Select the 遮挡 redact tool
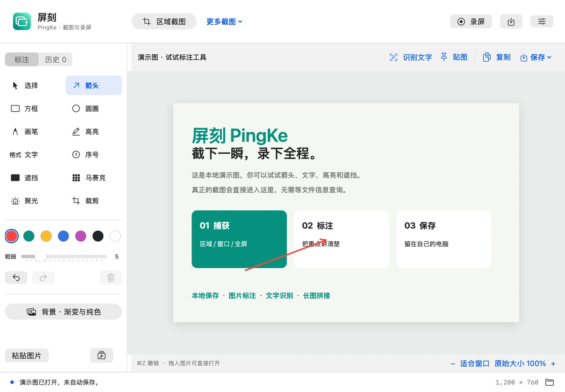This screenshot has height=392, width=565. 33,178
